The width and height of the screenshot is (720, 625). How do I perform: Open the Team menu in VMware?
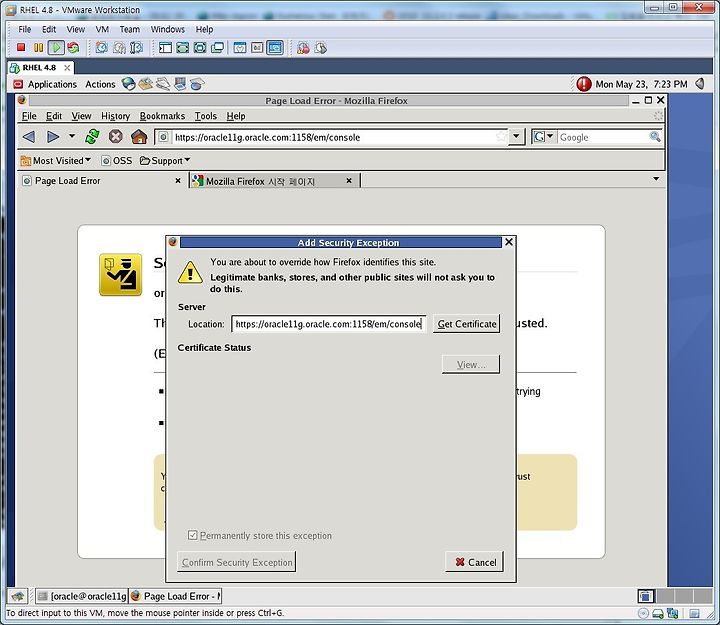[x=129, y=29]
